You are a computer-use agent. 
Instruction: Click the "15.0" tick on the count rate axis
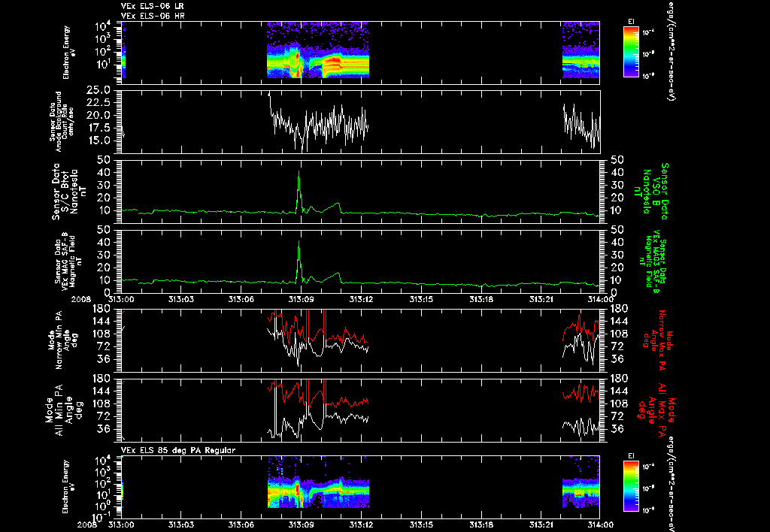click(99, 141)
